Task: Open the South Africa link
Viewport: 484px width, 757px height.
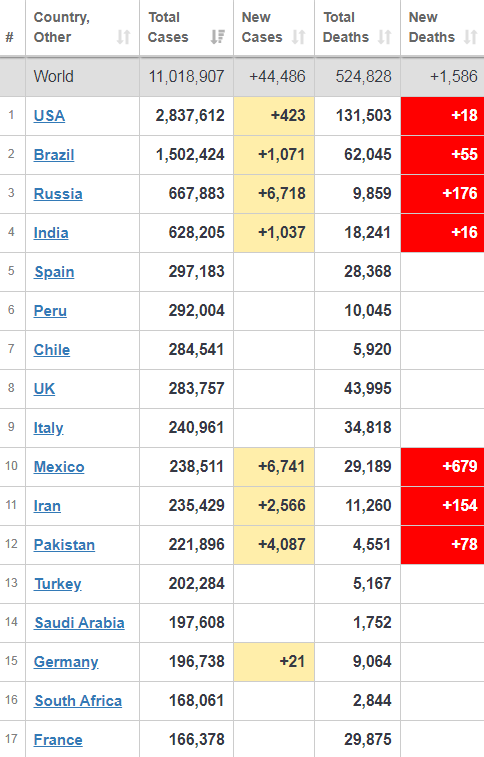Action: pos(78,701)
